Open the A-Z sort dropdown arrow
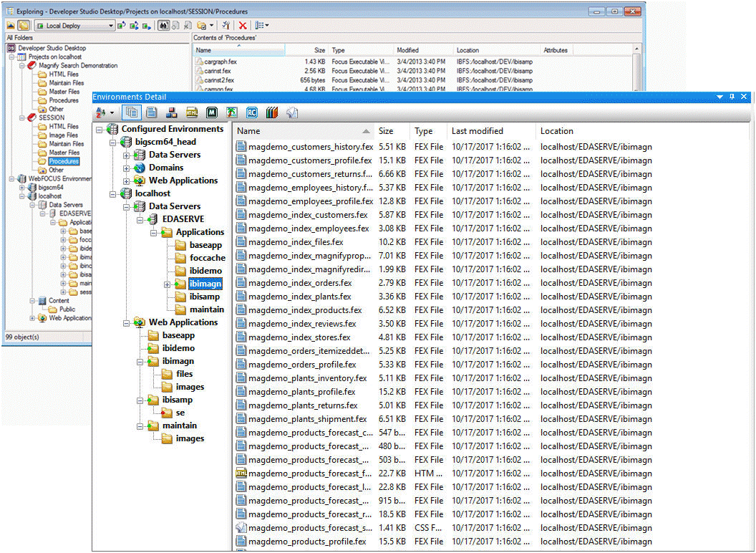The image size is (756, 553). pos(112,113)
